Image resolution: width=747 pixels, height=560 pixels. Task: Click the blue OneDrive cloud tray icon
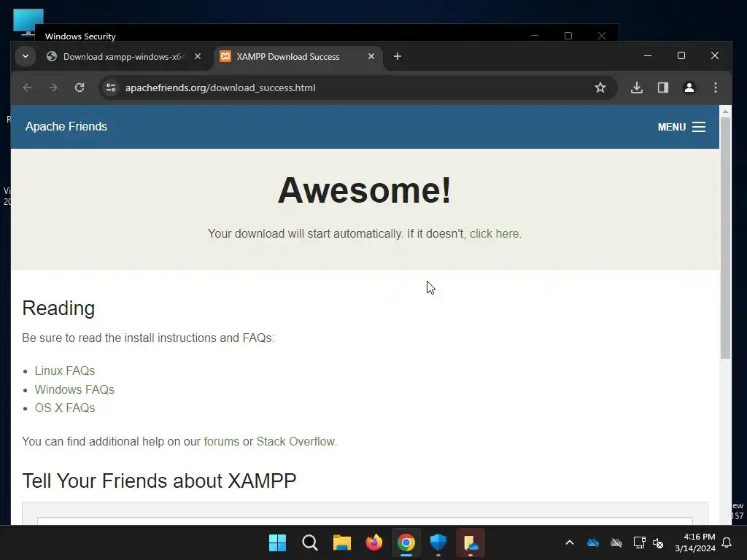593,542
